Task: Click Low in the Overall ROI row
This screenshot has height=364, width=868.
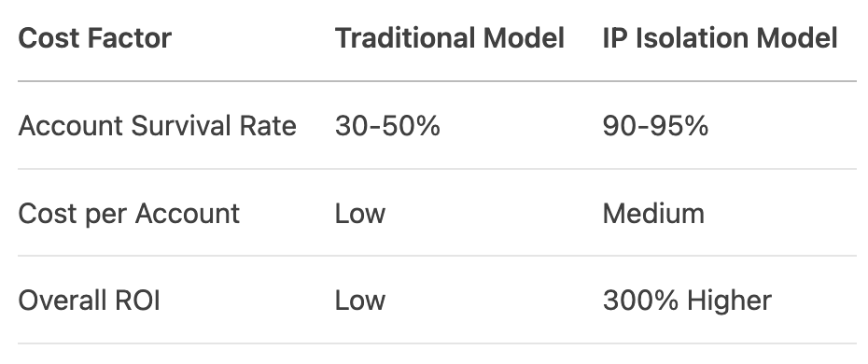Action: [x=360, y=301]
